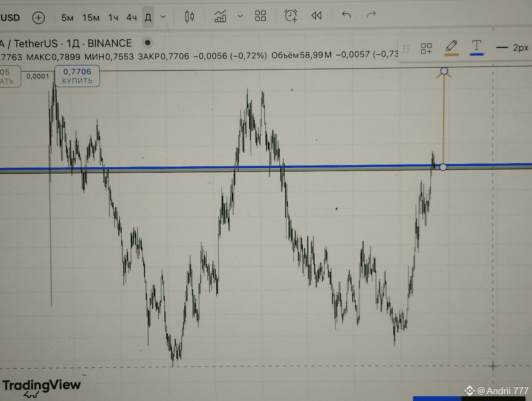Image resolution: width=532 pixels, height=401 pixels.
Task: Click the green market status dot
Action: [147, 42]
